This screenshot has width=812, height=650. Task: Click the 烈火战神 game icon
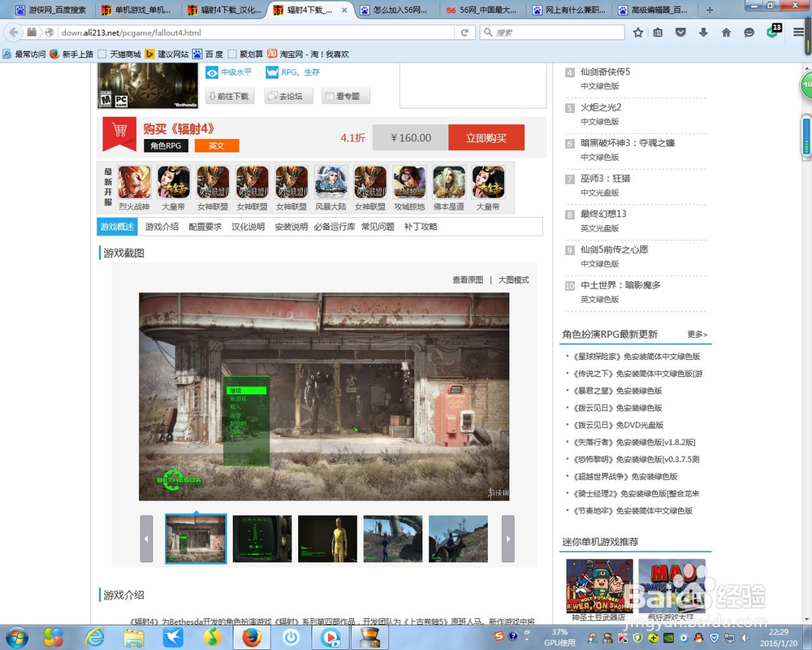[x=134, y=183]
